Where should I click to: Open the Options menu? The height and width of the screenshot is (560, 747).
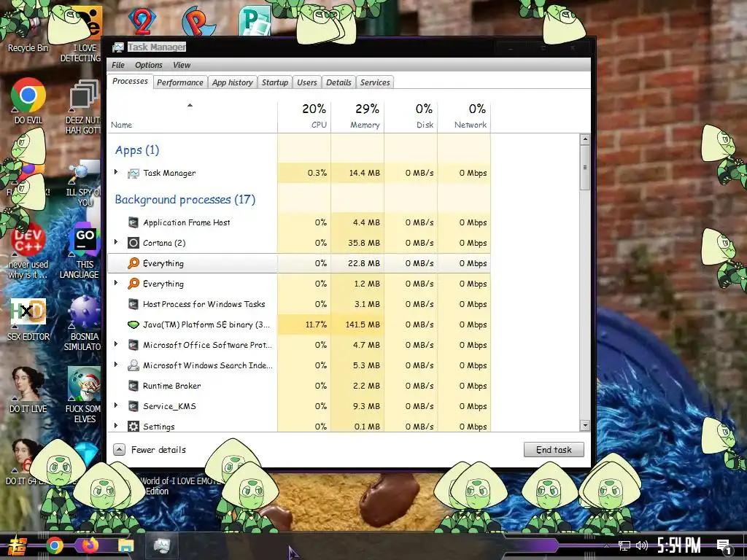click(149, 65)
